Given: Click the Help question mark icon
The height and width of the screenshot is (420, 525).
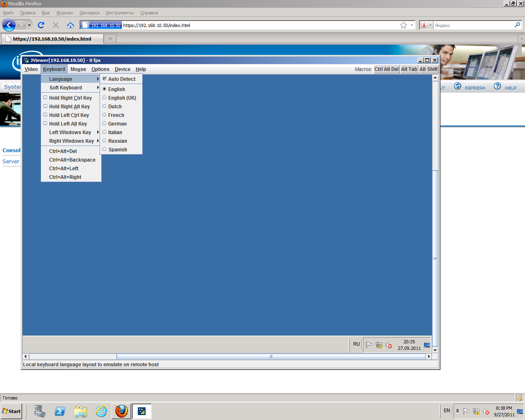Looking at the screenshot, I should pyautogui.click(x=498, y=86).
